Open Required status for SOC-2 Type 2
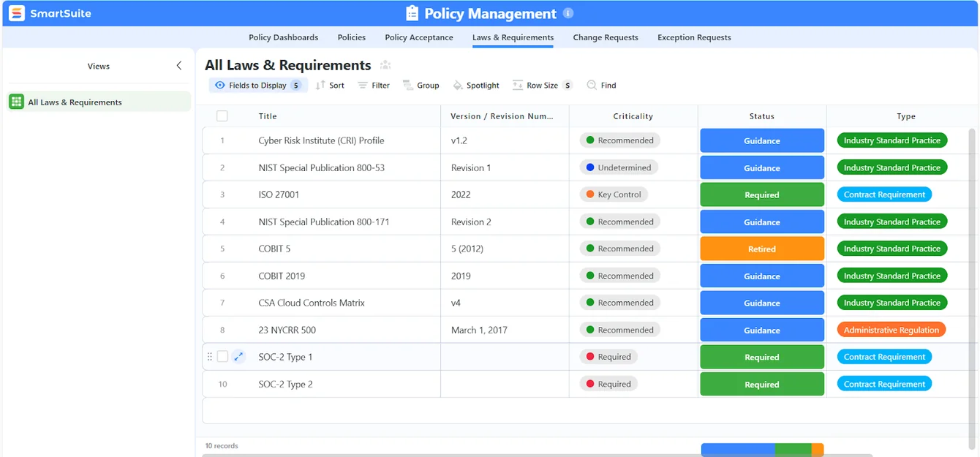The image size is (980, 457). (762, 385)
